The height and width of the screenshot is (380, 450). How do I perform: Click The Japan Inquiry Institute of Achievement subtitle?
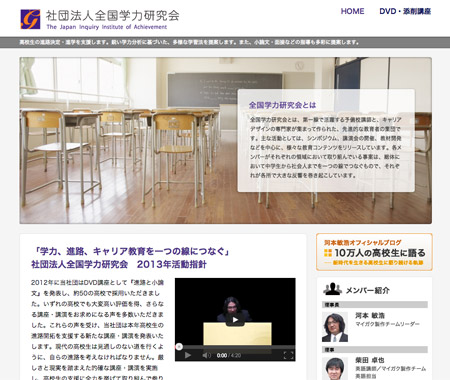tap(107, 27)
